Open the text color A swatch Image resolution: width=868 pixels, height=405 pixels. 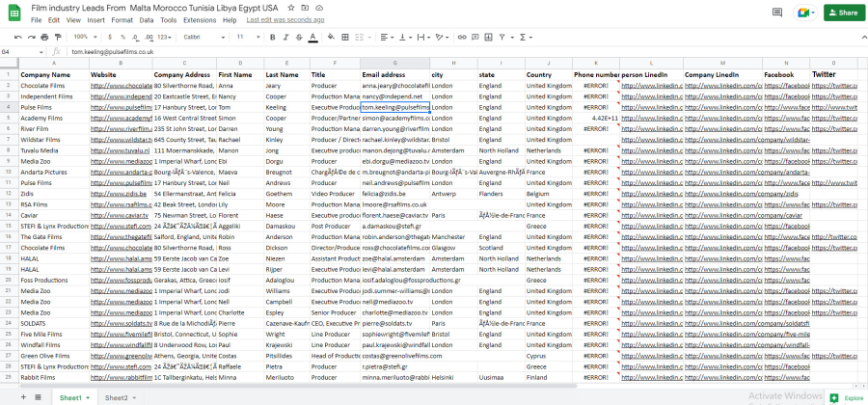pyautogui.click(x=312, y=37)
